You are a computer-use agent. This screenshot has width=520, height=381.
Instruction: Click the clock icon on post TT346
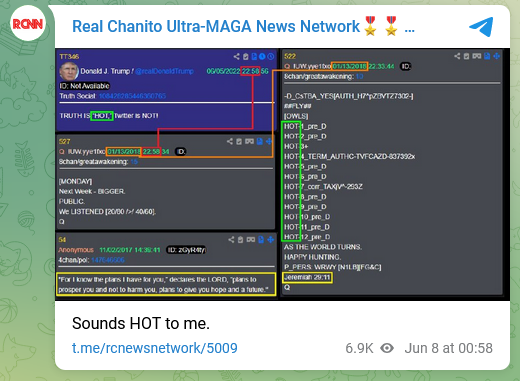tap(271, 56)
